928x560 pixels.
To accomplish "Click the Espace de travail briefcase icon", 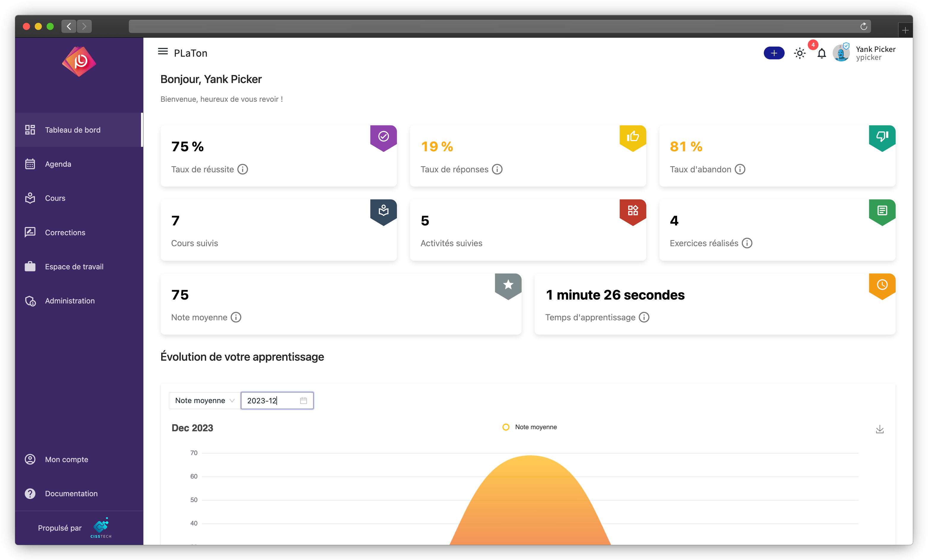I will point(30,266).
